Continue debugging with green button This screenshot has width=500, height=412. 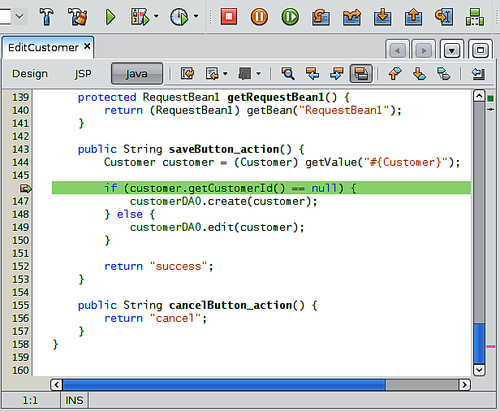(x=290, y=17)
